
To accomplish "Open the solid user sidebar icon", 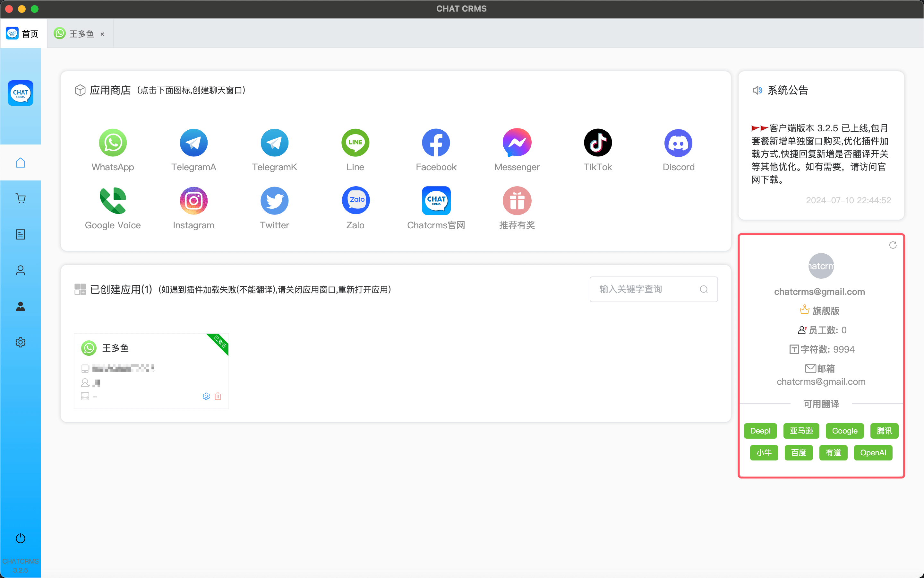I will (21, 306).
